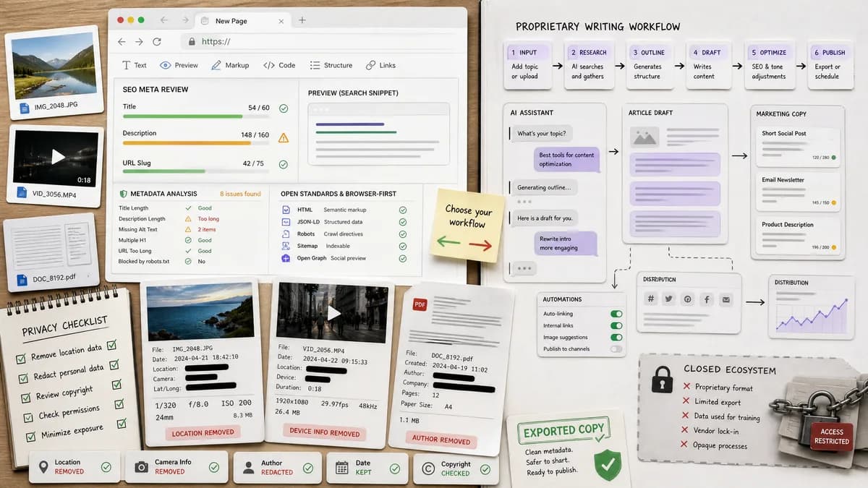This screenshot has width=868, height=488.
Task: Click the camera icon on Camera Info badge
Action: pos(142,467)
